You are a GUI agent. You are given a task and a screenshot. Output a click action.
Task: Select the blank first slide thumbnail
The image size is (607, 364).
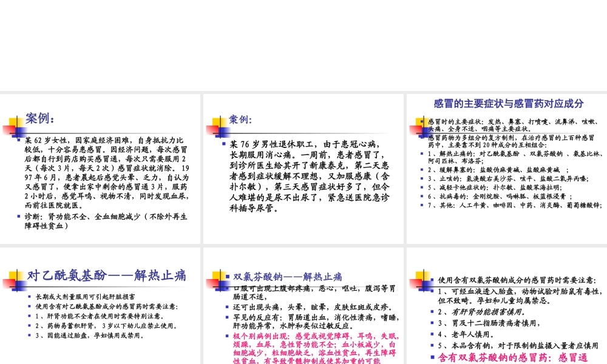click(100, 45)
